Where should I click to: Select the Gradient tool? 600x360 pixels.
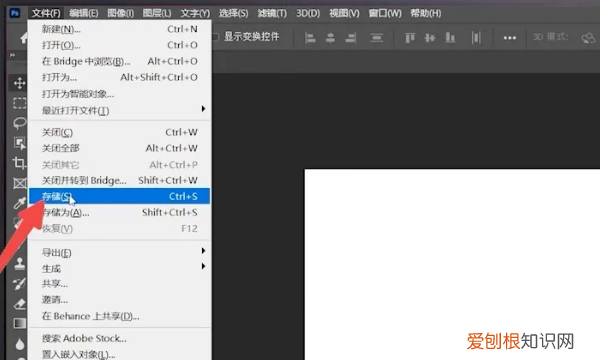pos(19,324)
